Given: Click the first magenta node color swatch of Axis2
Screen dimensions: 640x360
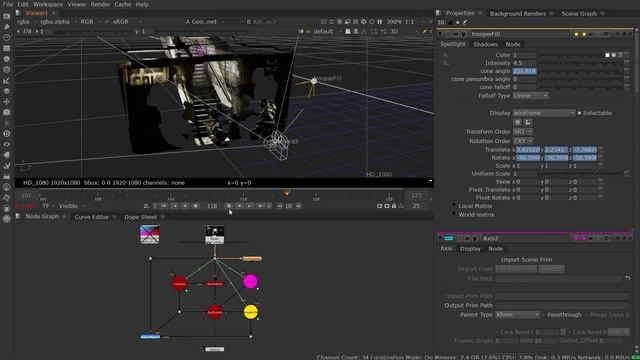Looking at the screenshot, I should pyautogui.click(x=576, y=238).
